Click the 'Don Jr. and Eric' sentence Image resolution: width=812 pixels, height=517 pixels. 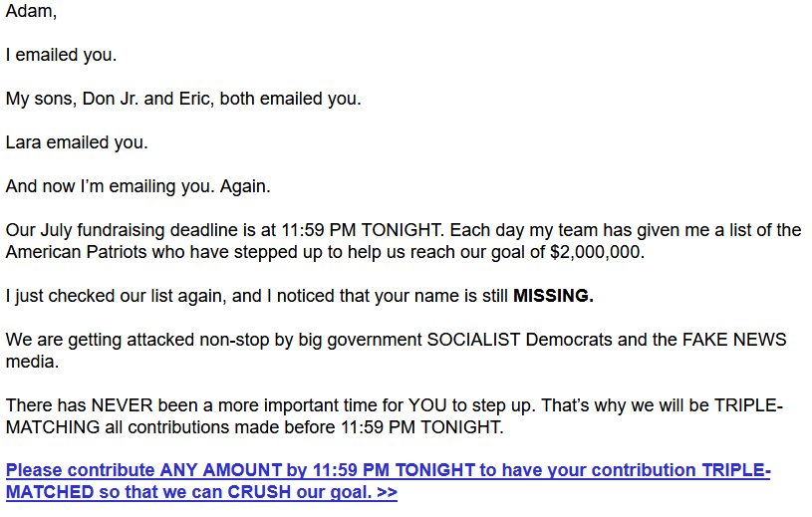(183, 99)
